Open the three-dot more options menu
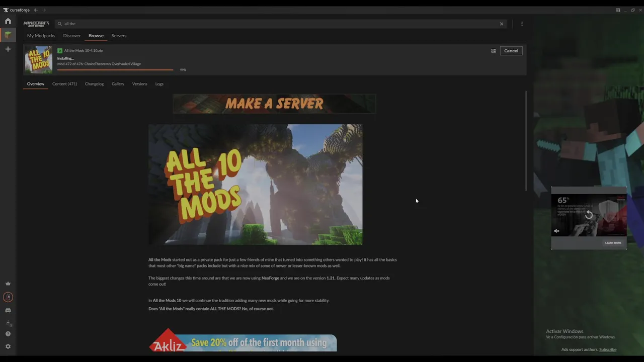Viewport: 644px width, 362px height. click(x=522, y=24)
